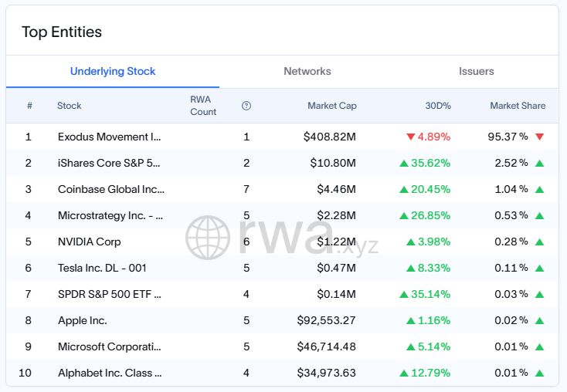Switch to the Networks tab
Screen dimensions: 567x392
coord(307,71)
